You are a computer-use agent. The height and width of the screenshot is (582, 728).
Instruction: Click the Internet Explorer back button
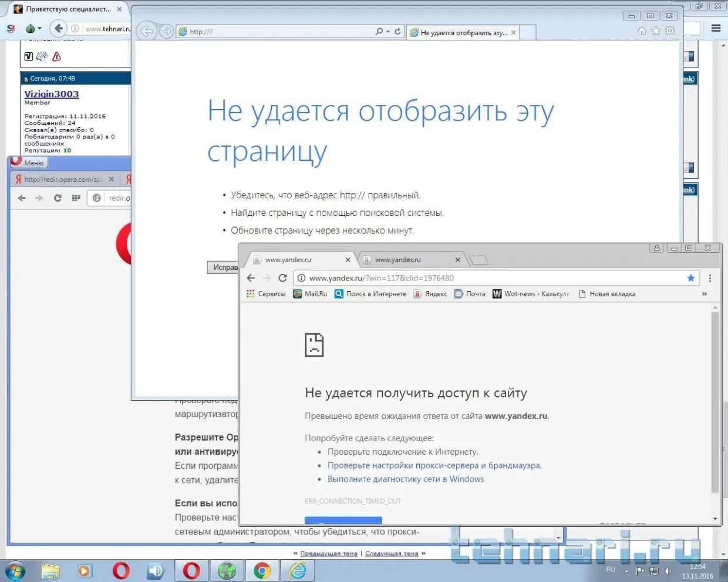pyautogui.click(x=147, y=32)
